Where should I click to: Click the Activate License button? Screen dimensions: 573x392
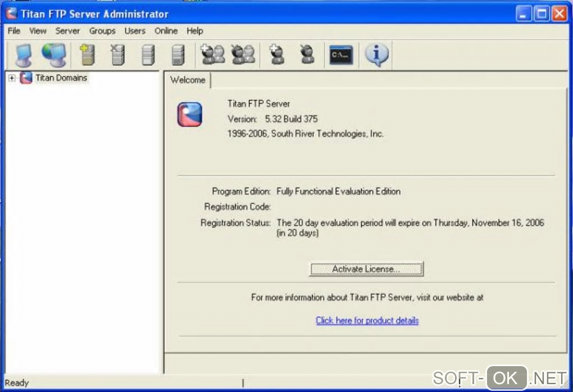[366, 269]
